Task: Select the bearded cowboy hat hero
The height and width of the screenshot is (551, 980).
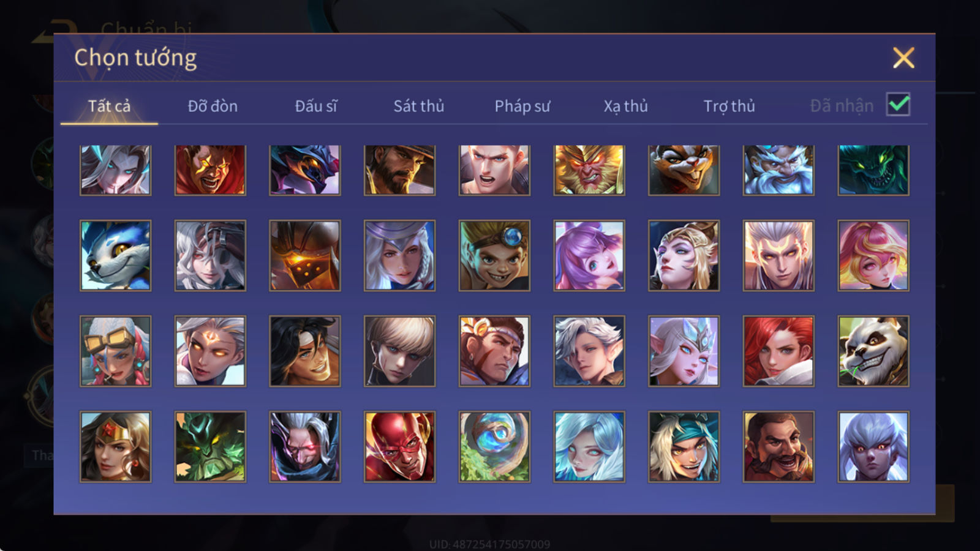Action: click(399, 170)
